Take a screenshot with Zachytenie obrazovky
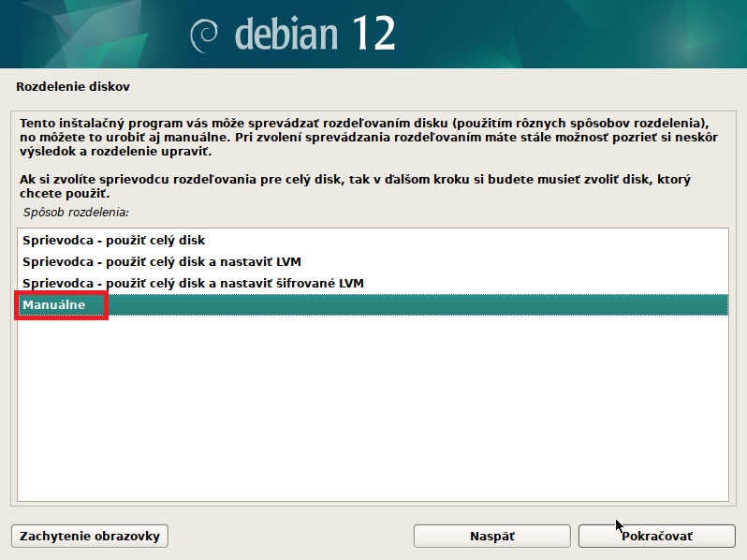This screenshot has width=747, height=560. click(90, 537)
